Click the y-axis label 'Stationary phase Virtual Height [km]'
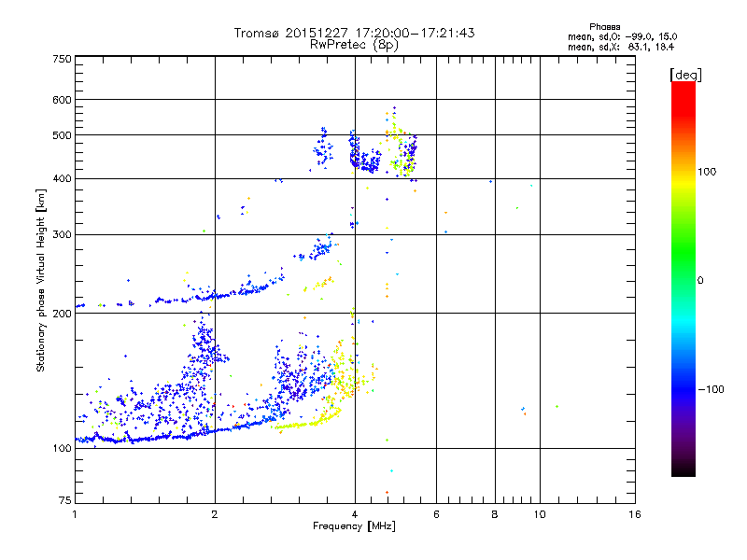Viewport: 747px width, 560px height. tap(40, 280)
